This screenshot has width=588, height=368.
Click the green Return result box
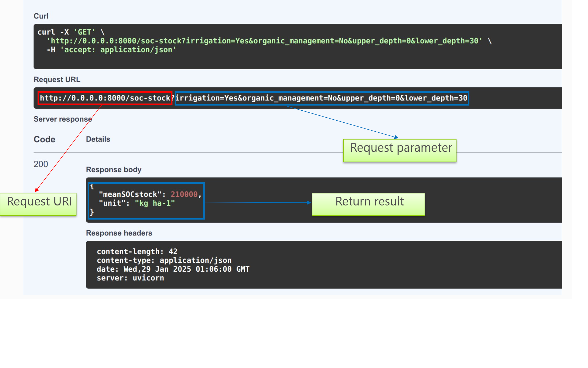click(x=368, y=204)
